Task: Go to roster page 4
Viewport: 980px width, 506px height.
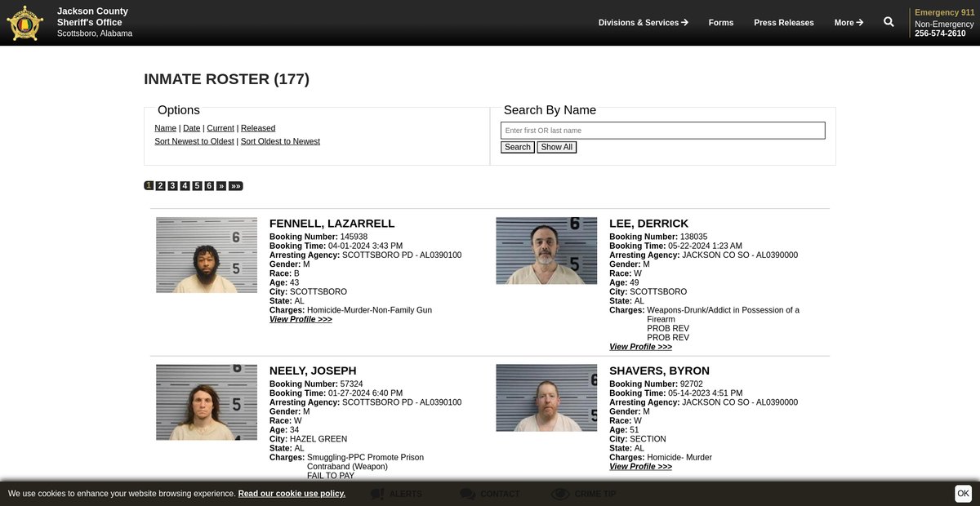Action: click(x=185, y=186)
